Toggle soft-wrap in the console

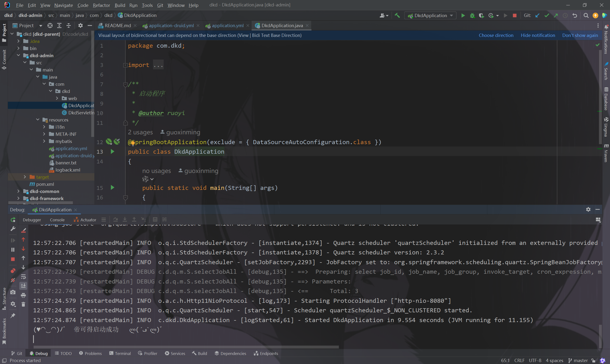23,277
